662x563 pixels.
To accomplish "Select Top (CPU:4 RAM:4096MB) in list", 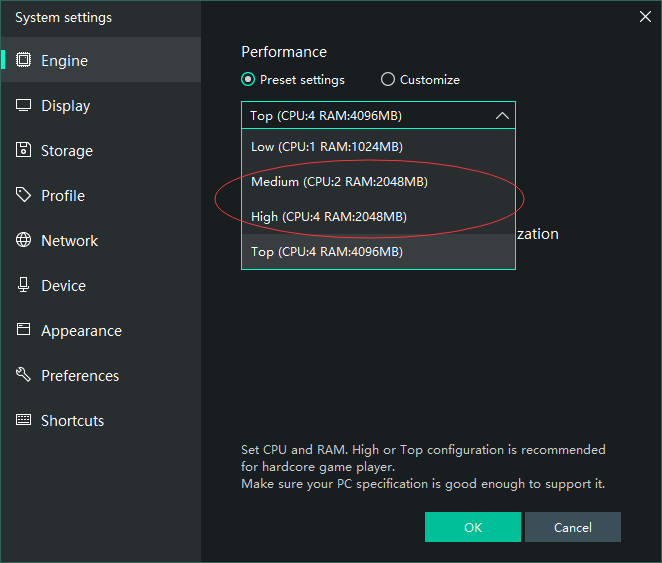I will (327, 252).
